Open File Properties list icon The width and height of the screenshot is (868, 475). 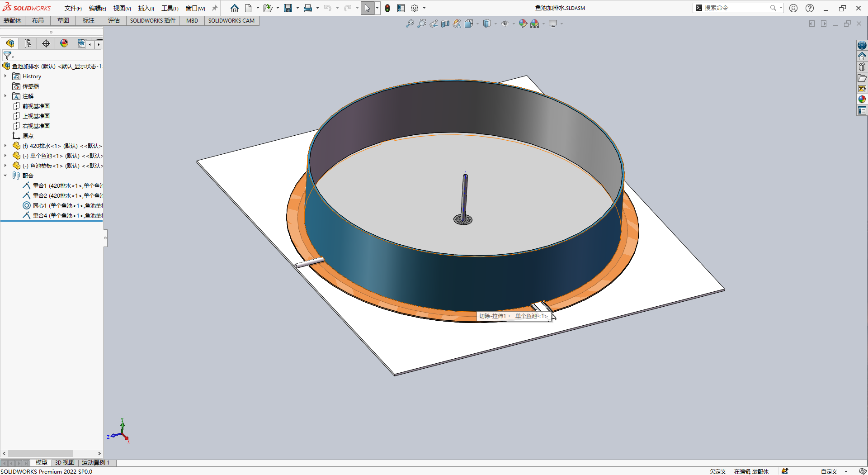tap(401, 8)
